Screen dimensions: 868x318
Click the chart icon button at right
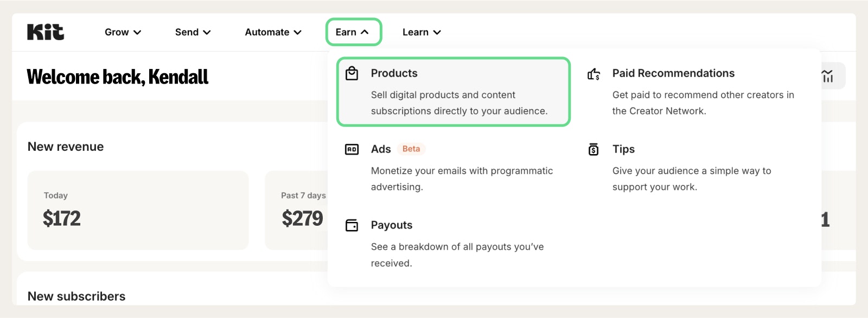(x=828, y=76)
